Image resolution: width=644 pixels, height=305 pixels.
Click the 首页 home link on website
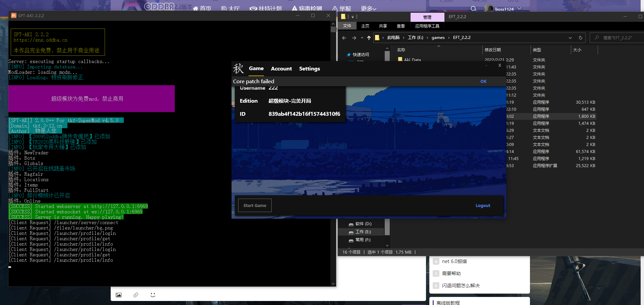coord(202,9)
